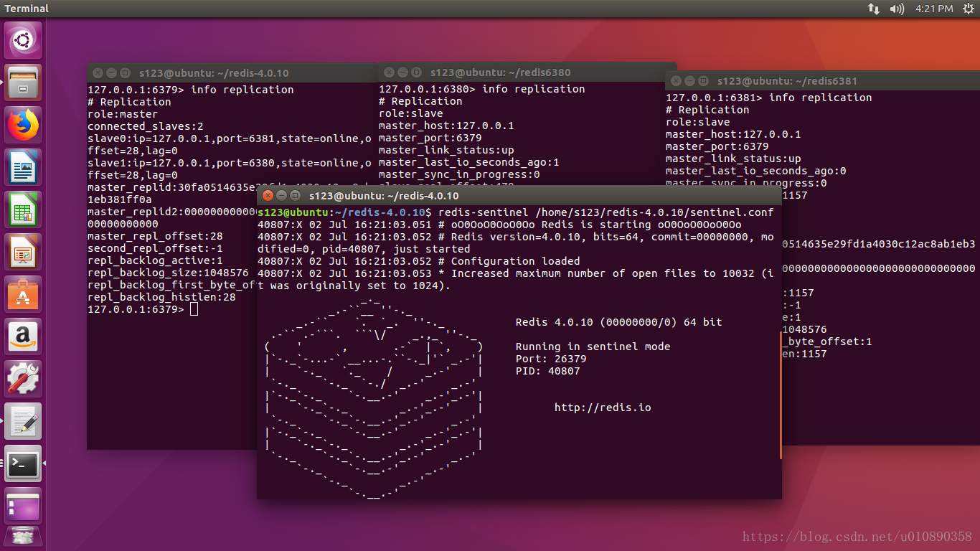Open the Text Editor from the dock
Screen dimensions: 980x551
click(x=23, y=421)
